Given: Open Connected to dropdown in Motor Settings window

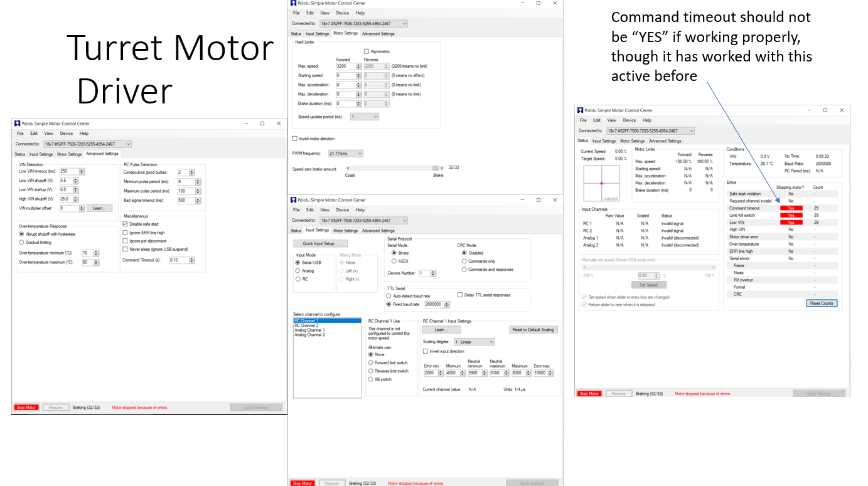Looking at the screenshot, I should [363, 24].
